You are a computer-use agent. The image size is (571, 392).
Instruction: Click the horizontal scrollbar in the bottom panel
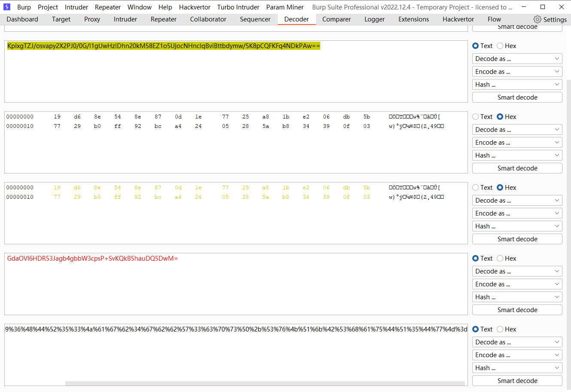[265, 383]
